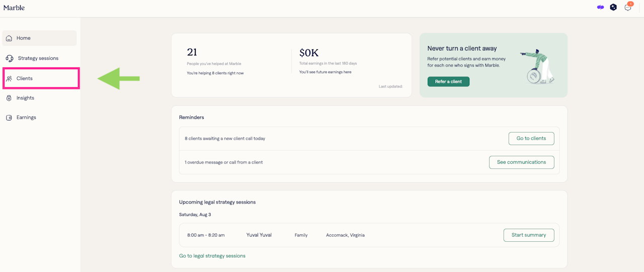Navigate to Strategy sessions page
The width and height of the screenshot is (644, 272).
pyautogui.click(x=38, y=58)
